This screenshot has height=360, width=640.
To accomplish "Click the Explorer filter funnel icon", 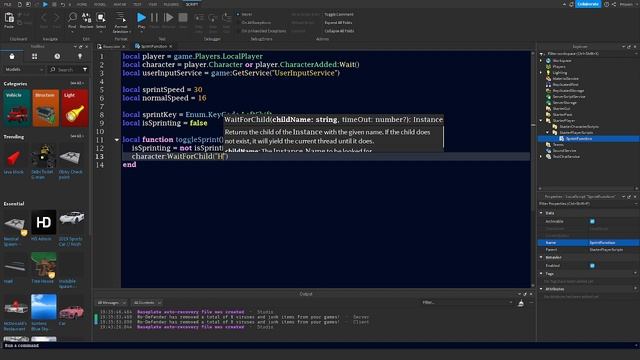I will [542, 53].
